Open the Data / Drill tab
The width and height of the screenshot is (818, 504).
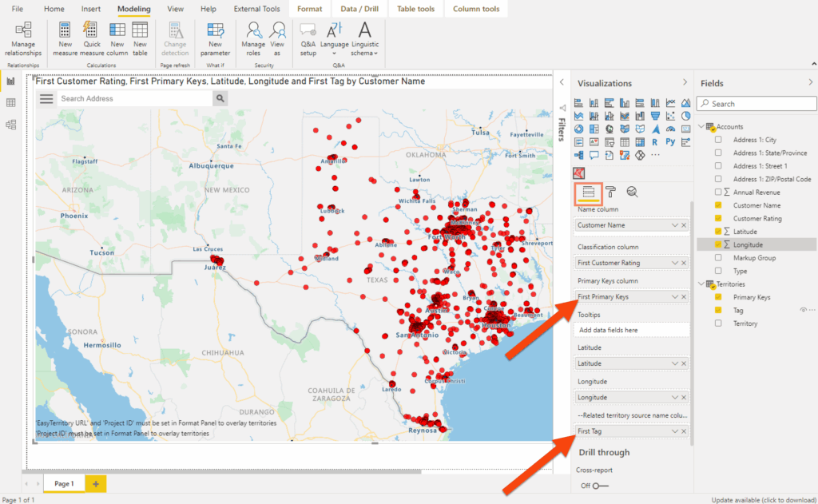pyautogui.click(x=359, y=9)
